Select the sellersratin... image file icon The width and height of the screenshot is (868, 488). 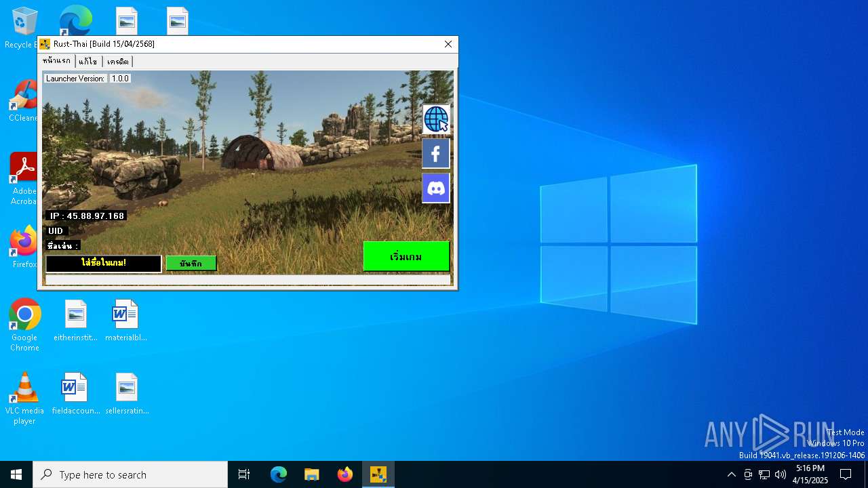tap(126, 394)
